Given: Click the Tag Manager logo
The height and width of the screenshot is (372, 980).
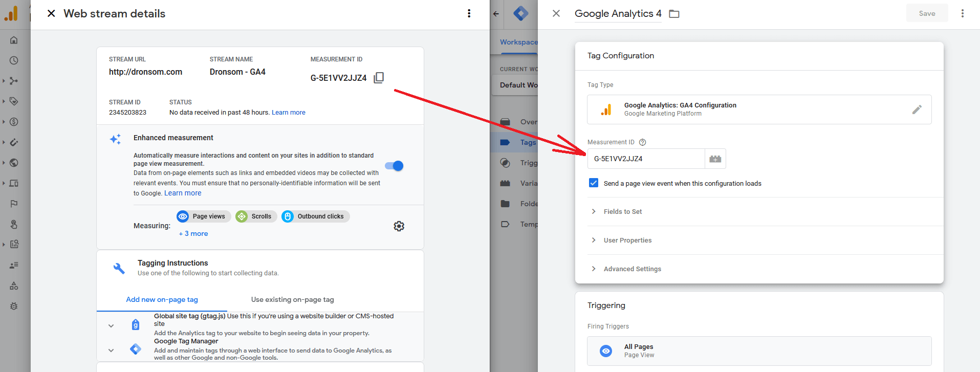Looking at the screenshot, I should pyautogui.click(x=520, y=13).
